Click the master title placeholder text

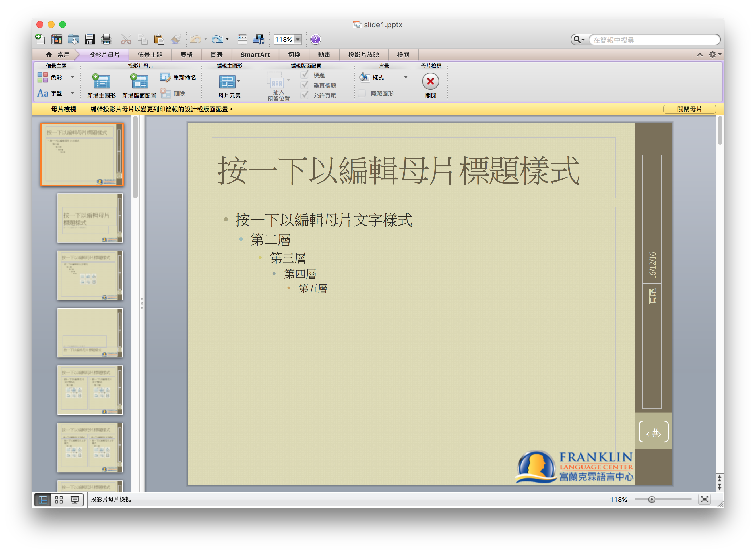point(398,171)
